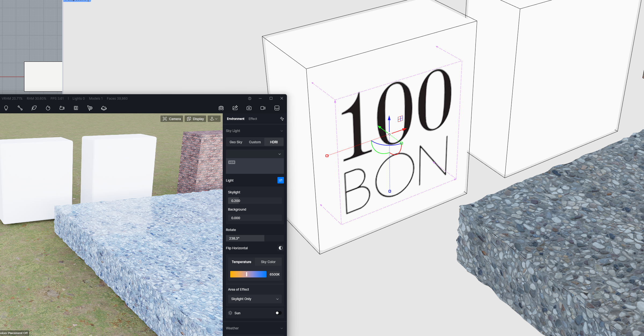Switch to the Effect tab
This screenshot has height=336, width=644.
click(x=253, y=119)
